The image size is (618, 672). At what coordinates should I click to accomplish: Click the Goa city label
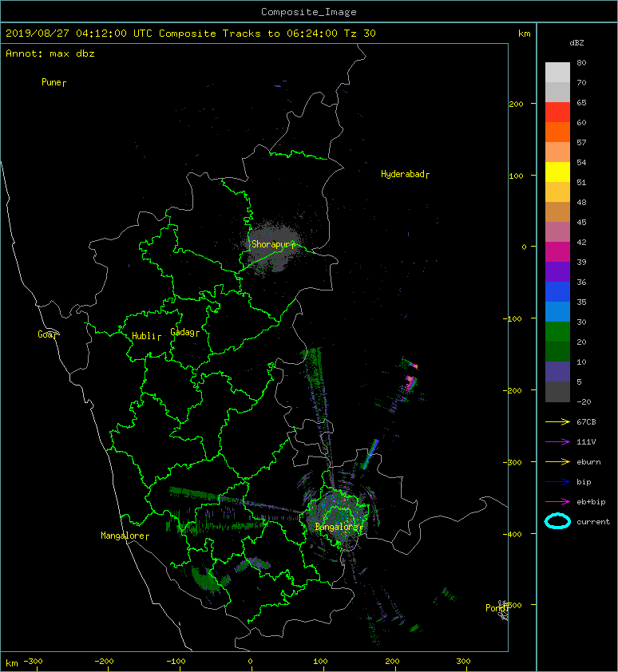pos(45,334)
